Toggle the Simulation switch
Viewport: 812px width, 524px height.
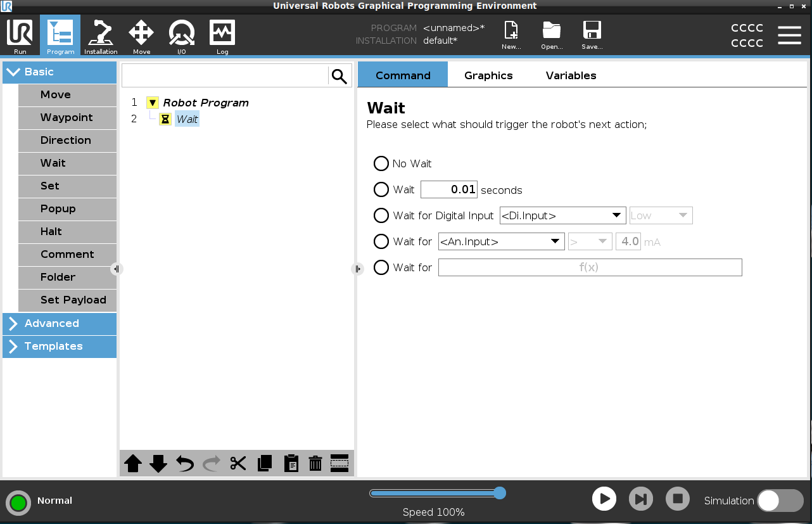click(x=780, y=501)
